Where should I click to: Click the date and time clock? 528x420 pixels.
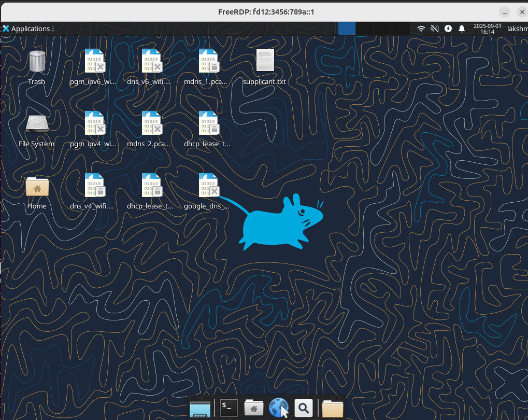point(487,29)
